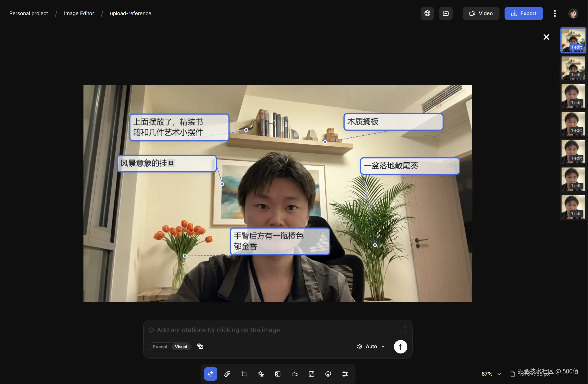Click the Export button

click(x=524, y=13)
